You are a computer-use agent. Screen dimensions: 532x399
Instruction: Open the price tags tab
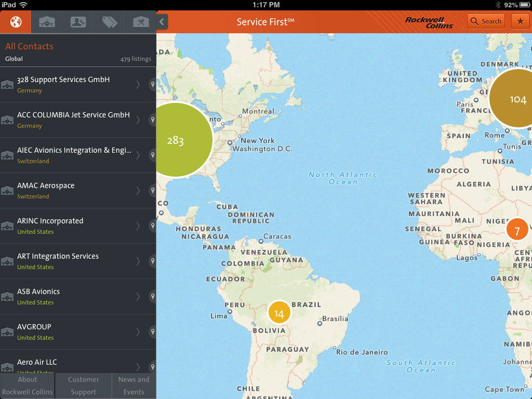tap(109, 22)
